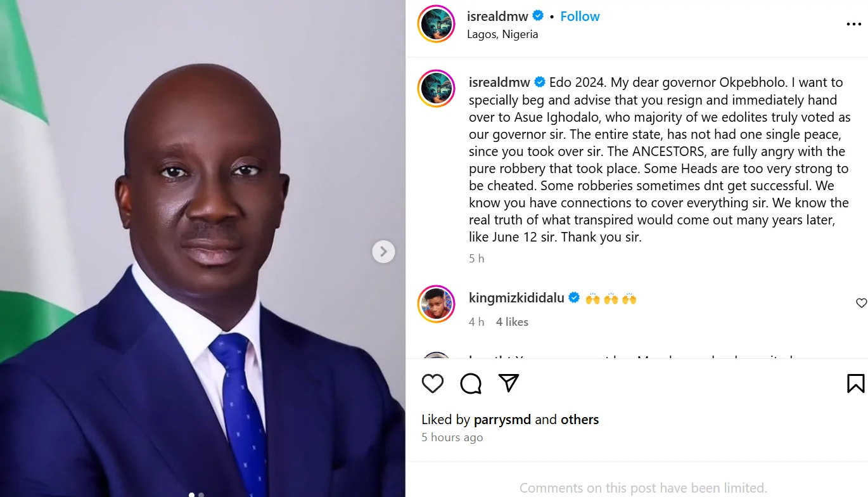
Task: Show others who liked the post
Action: tap(580, 420)
